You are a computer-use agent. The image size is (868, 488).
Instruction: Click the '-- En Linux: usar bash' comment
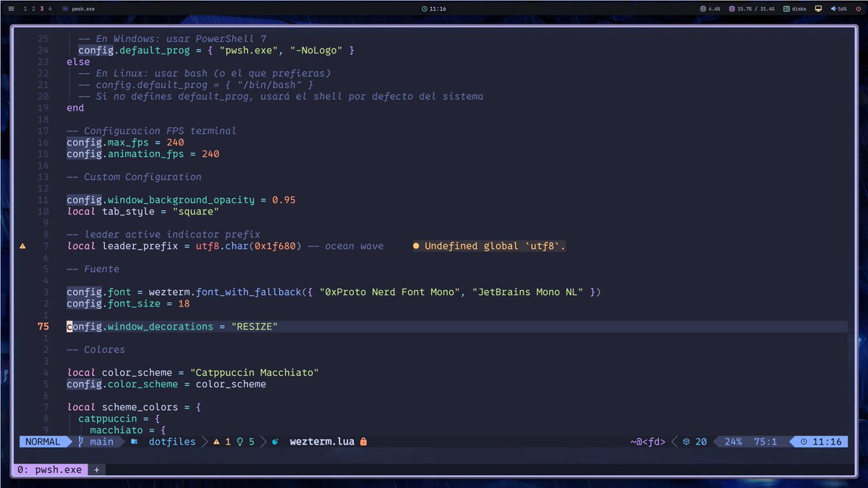pyautogui.click(x=205, y=74)
